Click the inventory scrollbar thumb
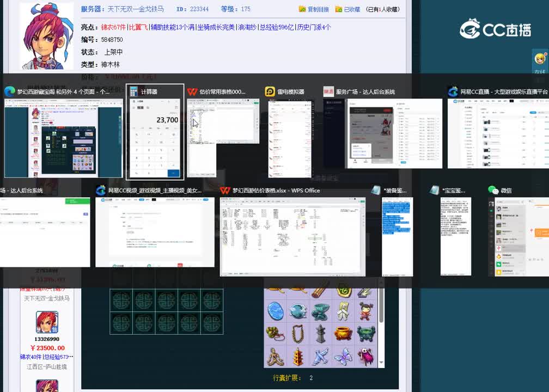Image resolution: width=549 pixels, height=392 pixels. 381,305
